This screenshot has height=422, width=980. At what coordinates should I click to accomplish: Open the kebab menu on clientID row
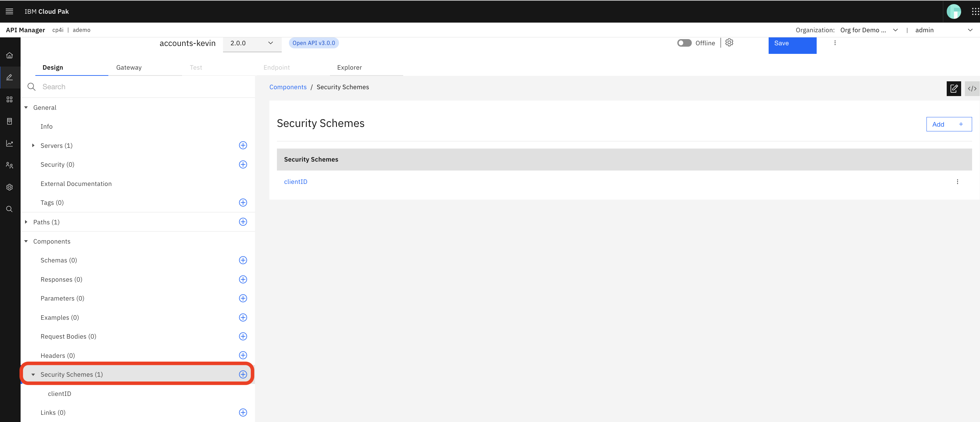coord(958,181)
